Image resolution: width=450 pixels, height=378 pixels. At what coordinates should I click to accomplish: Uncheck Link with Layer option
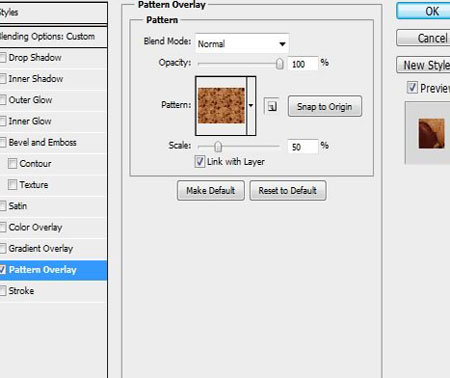[200, 162]
